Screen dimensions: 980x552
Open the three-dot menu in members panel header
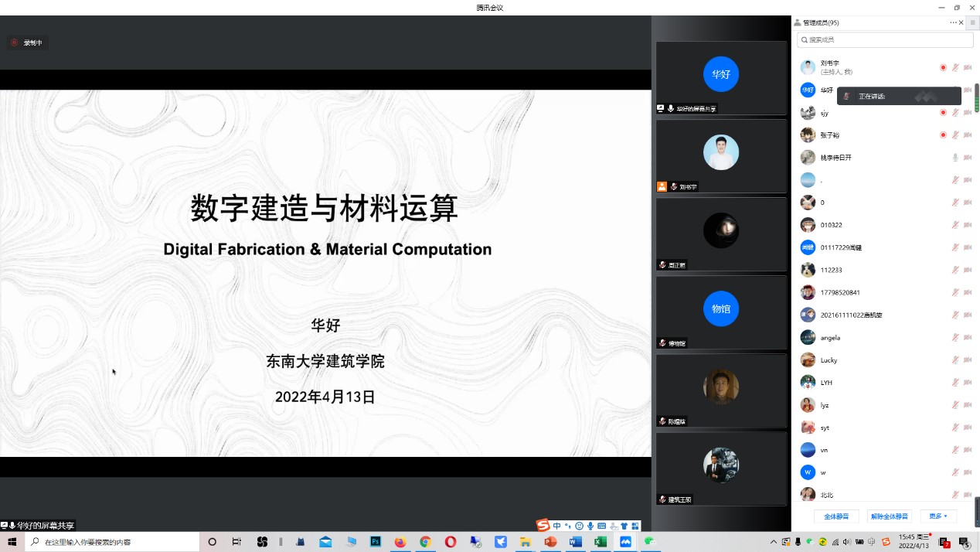click(953, 23)
